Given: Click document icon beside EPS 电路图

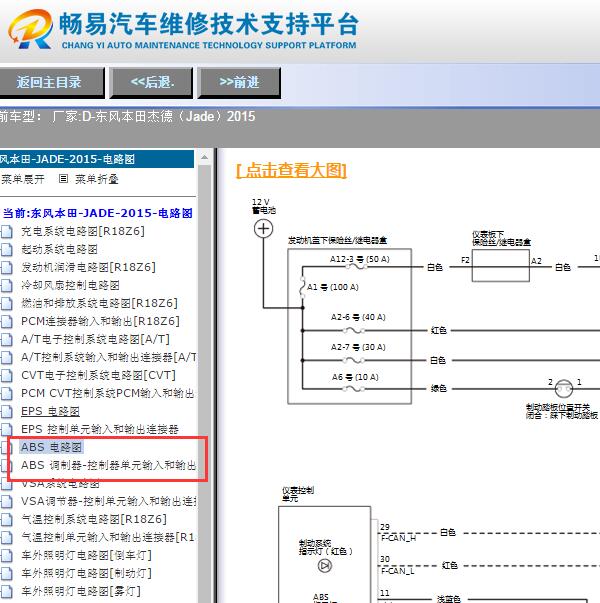Looking at the screenshot, I should click(7, 412).
